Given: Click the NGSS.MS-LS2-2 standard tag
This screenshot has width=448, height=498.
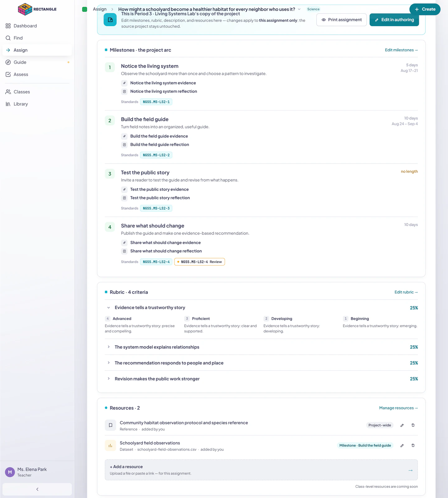Looking at the screenshot, I should click(156, 155).
